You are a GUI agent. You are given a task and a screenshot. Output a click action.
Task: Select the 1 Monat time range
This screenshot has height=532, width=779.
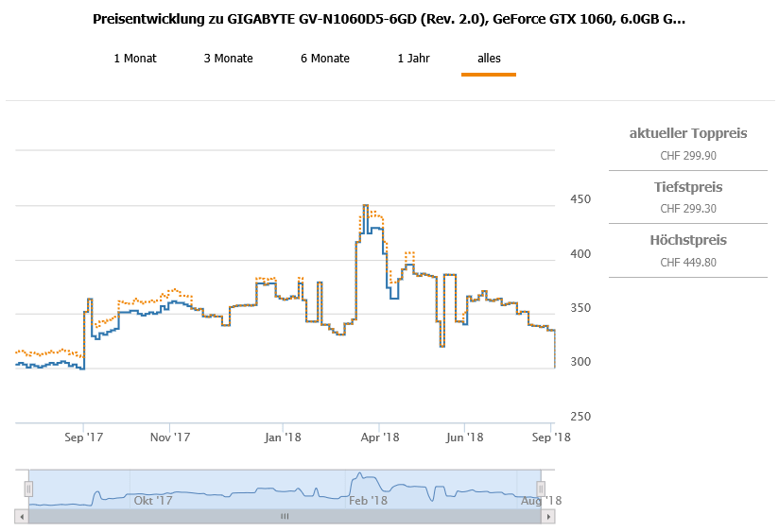135,59
